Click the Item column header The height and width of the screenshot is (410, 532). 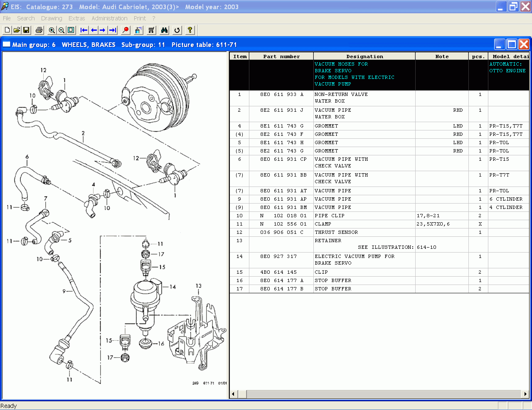[x=240, y=56]
